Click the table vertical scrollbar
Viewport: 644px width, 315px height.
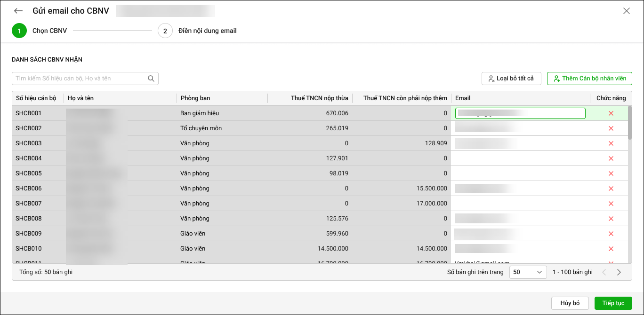(630, 123)
